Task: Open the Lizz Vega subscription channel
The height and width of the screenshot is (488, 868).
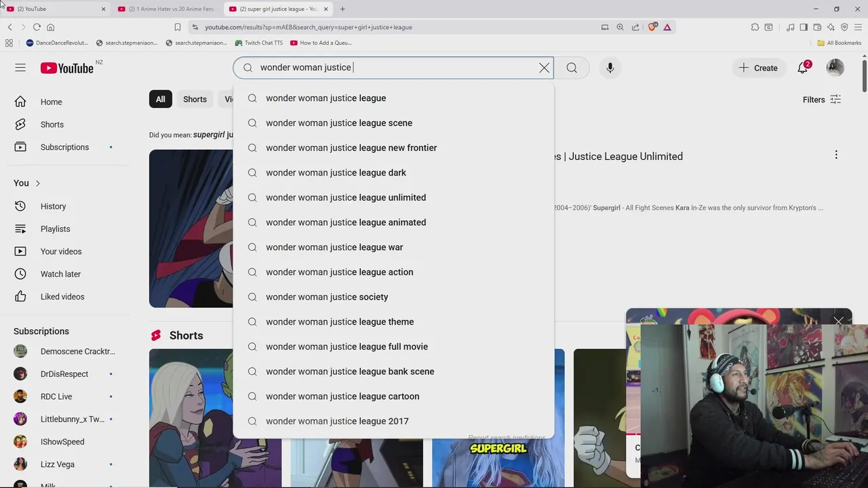Action: click(58, 464)
